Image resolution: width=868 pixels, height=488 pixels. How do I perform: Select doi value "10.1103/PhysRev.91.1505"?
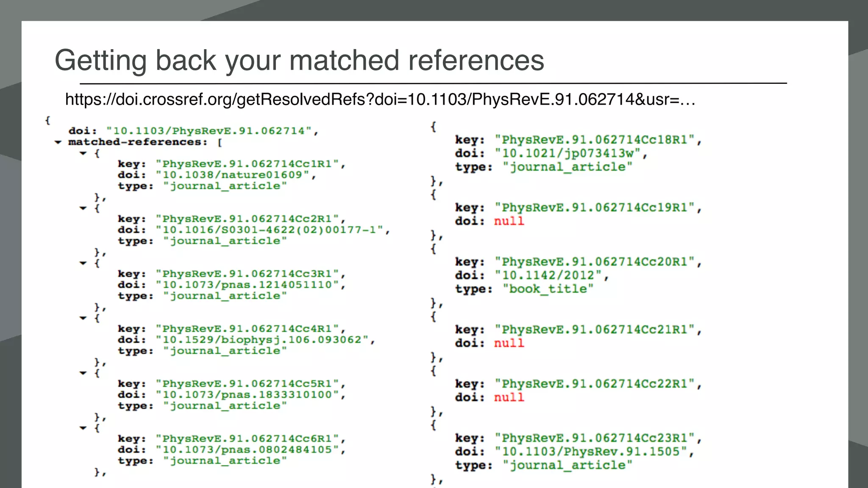click(x=591, y=452)
